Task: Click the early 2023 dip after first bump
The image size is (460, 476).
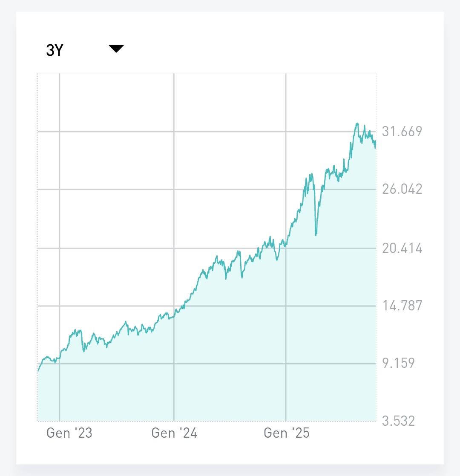Action: 84,351
